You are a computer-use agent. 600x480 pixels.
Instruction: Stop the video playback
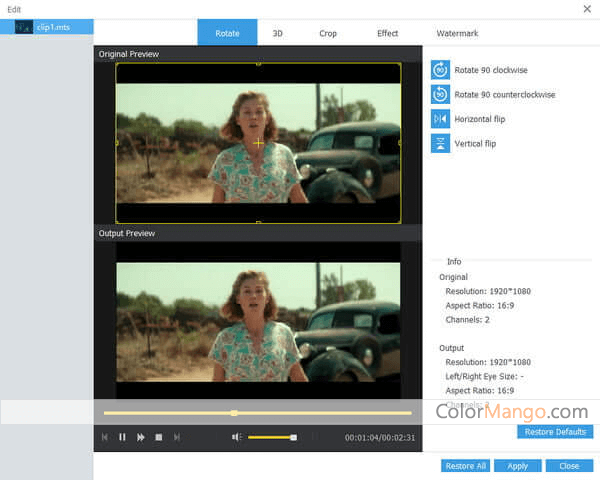pyautogui.click(x=159, y=437)
